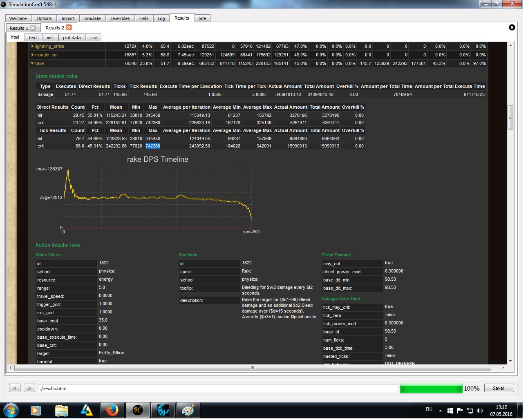
Task: Switch to the Simulate tab
Action: [92, 18]
